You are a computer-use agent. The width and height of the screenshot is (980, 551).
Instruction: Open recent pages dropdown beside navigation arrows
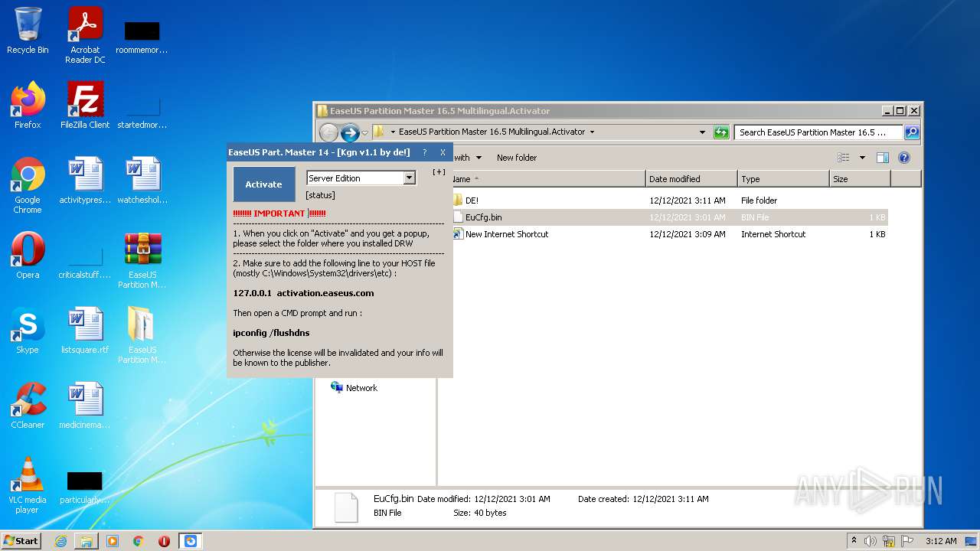pyautogui.click(x=365, y=132)
